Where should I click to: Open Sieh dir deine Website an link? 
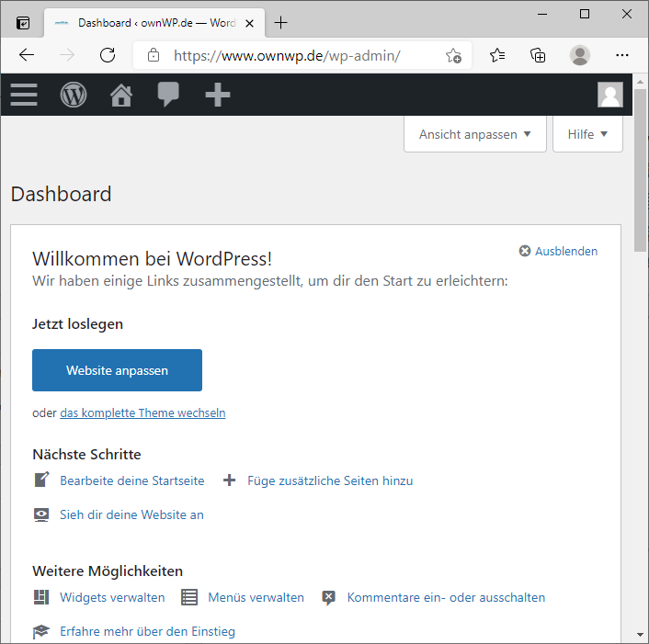(x=131, y=514)
